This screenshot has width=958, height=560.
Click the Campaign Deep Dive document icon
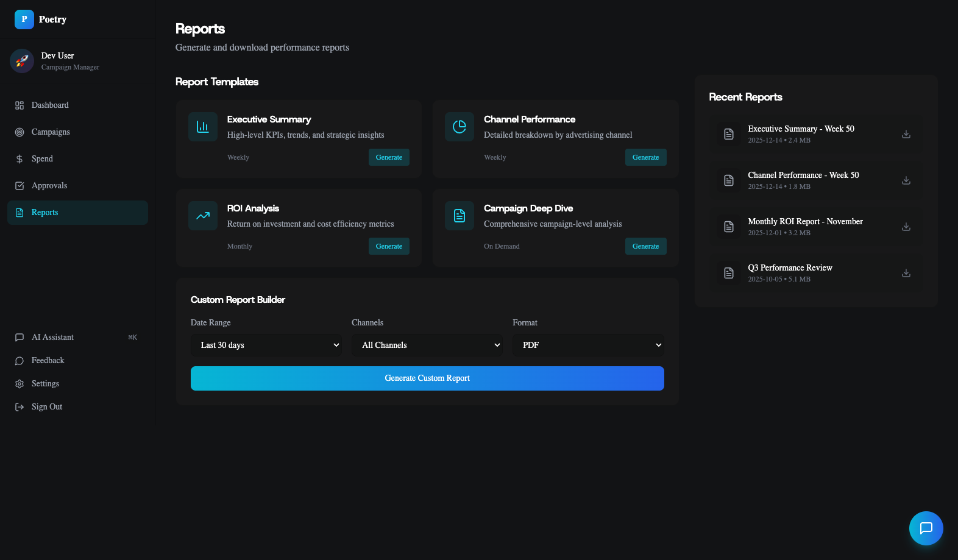[459, 216]
